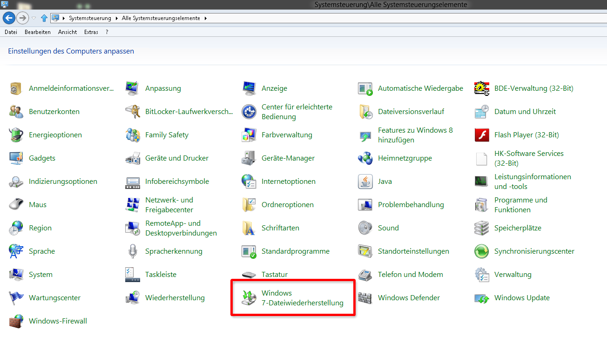Screen dimensions: 607x364
Task: Open the Dateiversionsverlauf link
Action: click(411, 112)
